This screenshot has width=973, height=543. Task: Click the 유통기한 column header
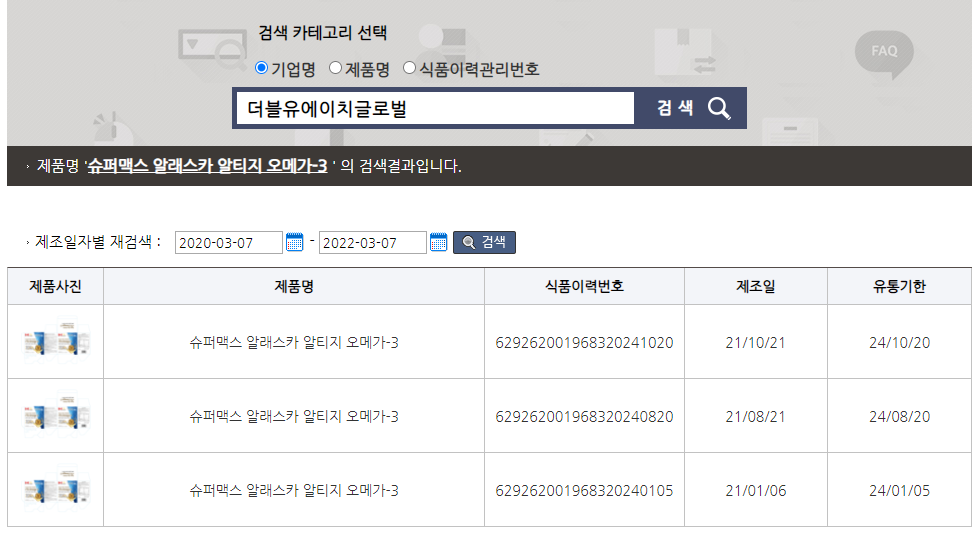tap(899, 286)
